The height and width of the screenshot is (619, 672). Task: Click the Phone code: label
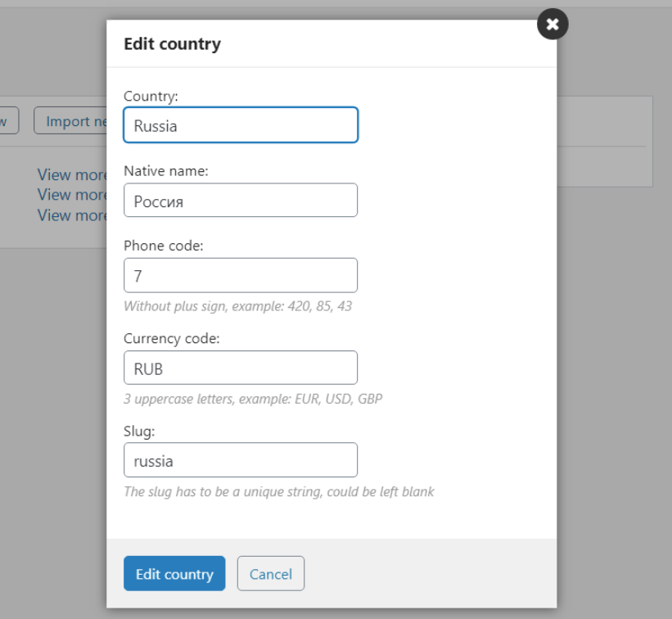point(163,246)
